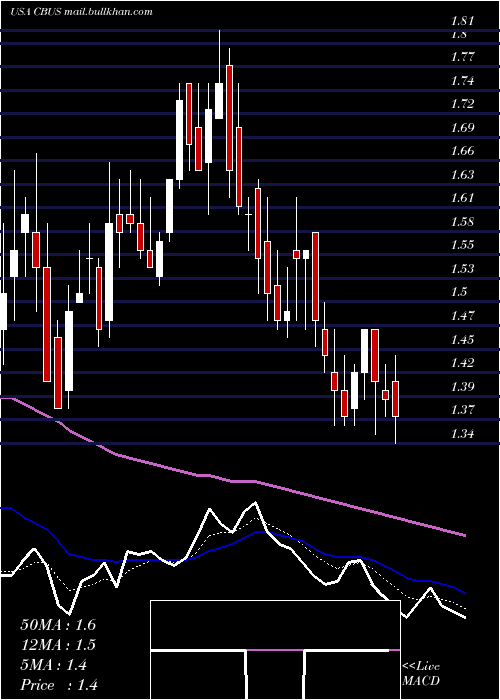Click the 1.53 price axis label

[462, 269]
